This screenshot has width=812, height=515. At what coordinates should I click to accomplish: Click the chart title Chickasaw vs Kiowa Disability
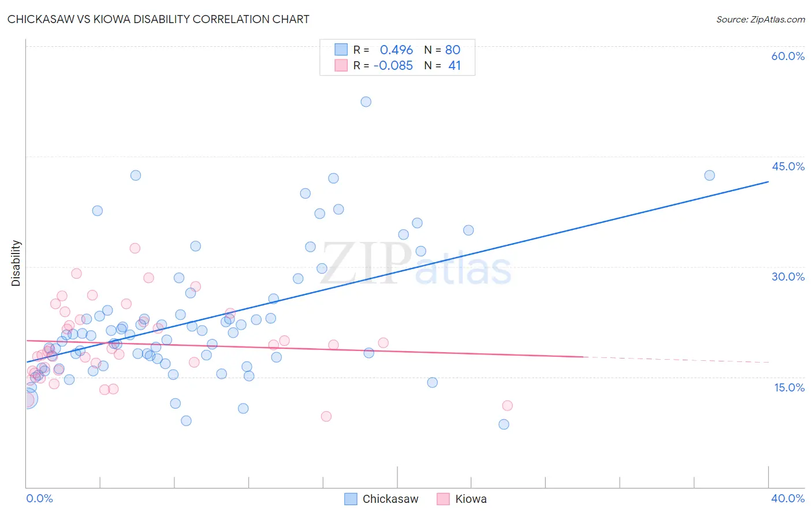[158, 19]
